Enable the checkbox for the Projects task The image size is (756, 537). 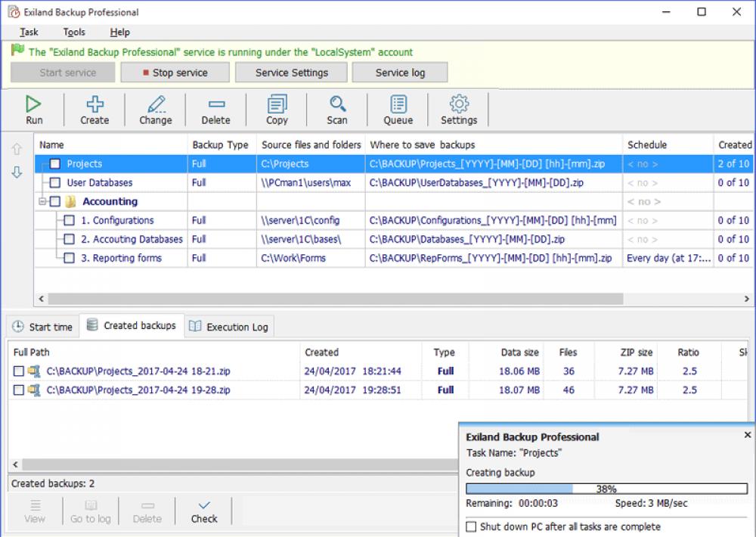(x=56, y=163)
